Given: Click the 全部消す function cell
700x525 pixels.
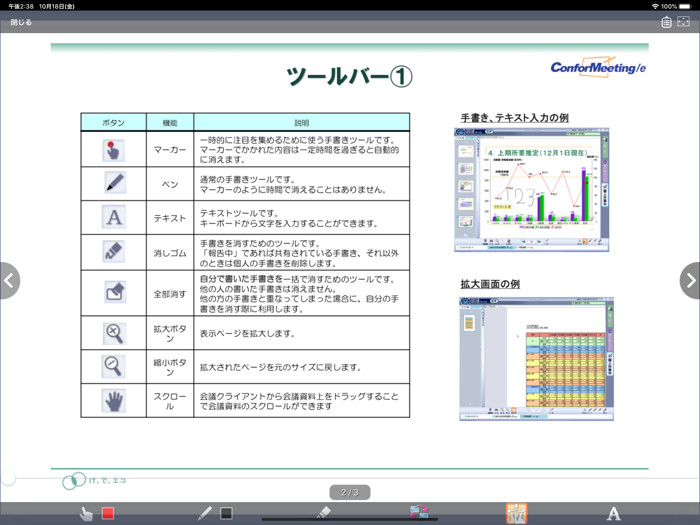Looking at the screenshot, I should click(x=170, y=294).
